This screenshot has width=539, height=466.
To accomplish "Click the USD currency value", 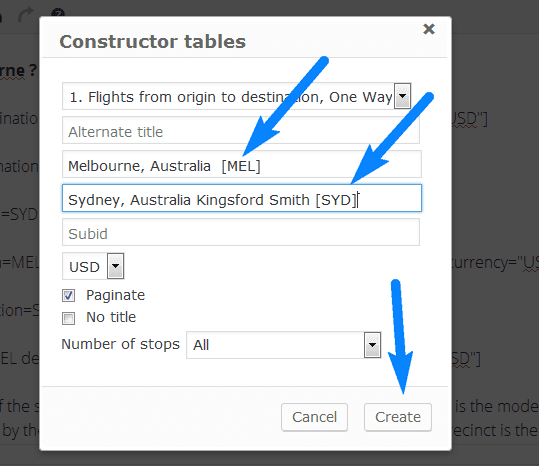I will coord(85,267).
